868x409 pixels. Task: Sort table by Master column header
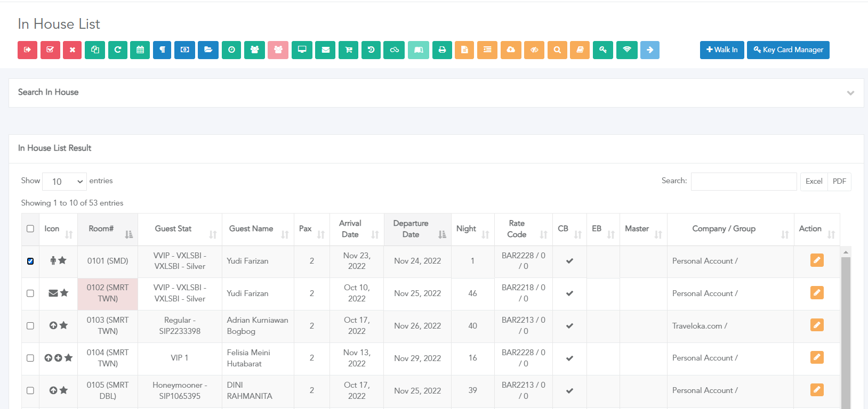[x=644, y=229]
